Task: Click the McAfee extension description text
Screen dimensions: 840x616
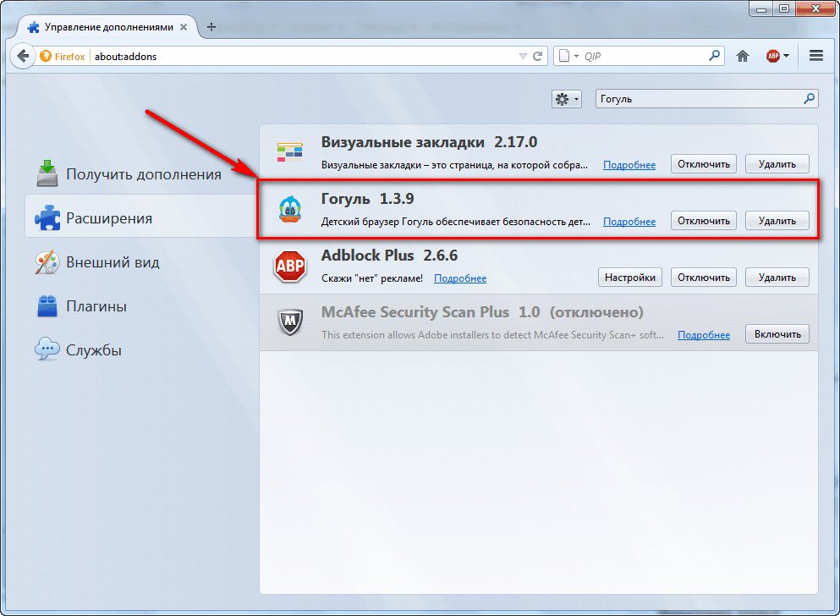Action: click(492, 335)
